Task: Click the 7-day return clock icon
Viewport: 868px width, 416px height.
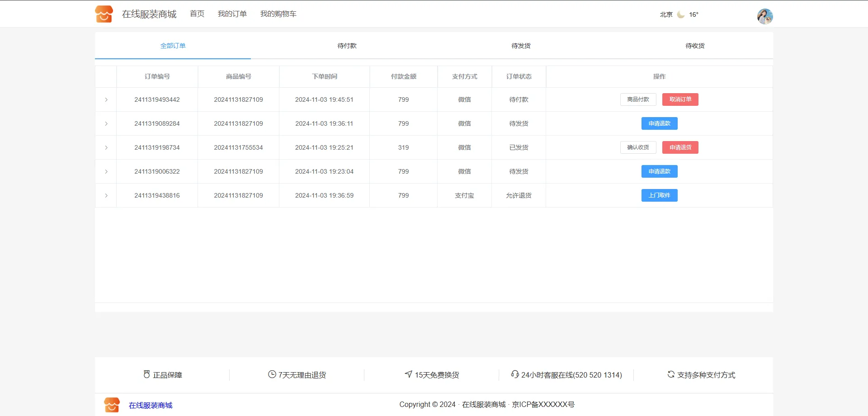Action: [x=272, y=374]
